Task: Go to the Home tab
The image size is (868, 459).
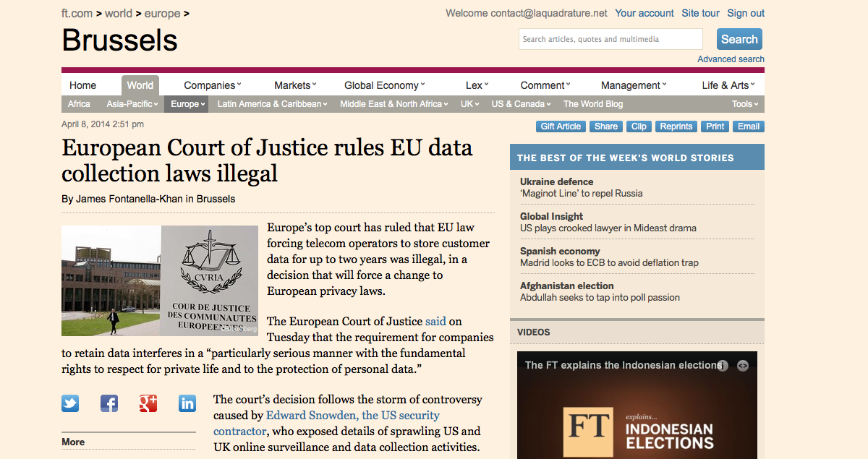Action: tap(83, 85)
